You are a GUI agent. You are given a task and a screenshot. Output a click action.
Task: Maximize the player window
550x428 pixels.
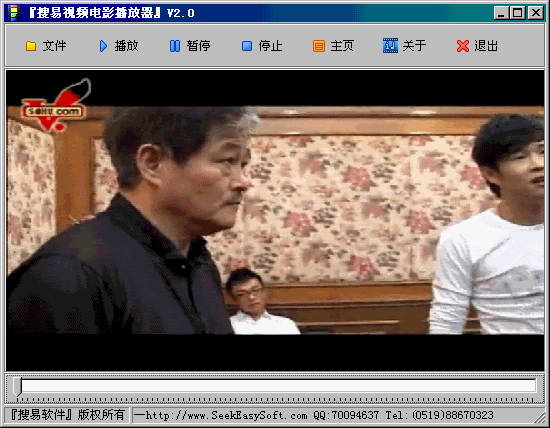coord(517,13)
